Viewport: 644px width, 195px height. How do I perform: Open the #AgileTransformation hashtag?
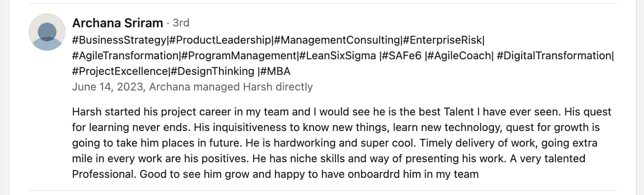[x=125, y=56]
